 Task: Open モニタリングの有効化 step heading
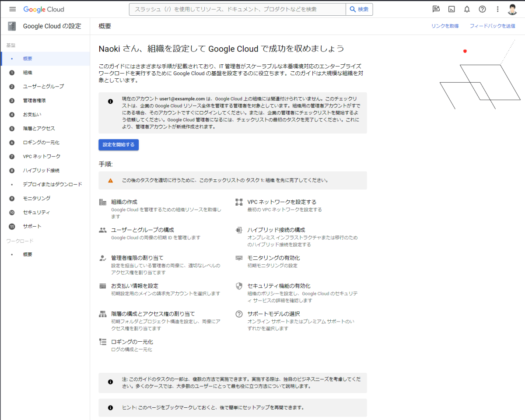tap(273, 258)
